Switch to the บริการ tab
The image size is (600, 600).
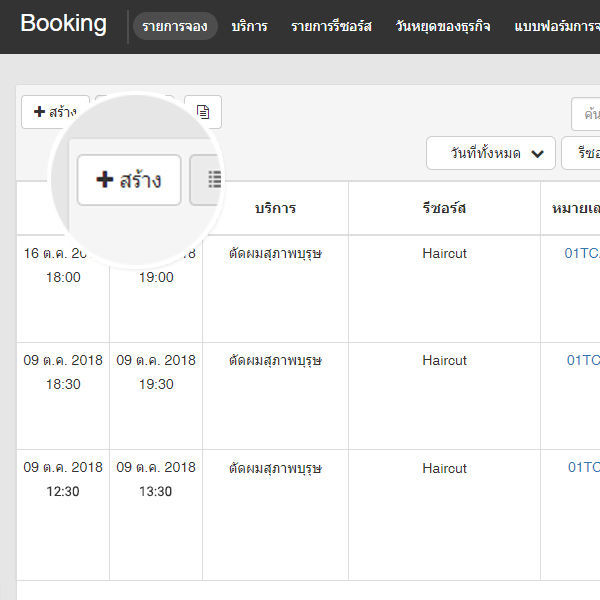point(249,26)
